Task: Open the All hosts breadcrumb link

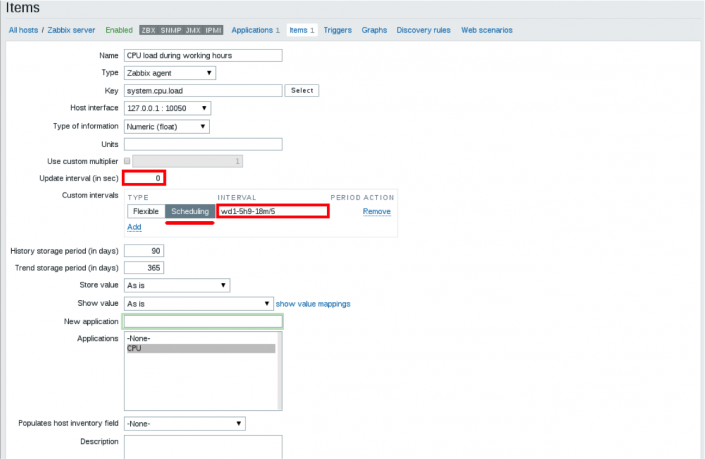Action: point(23,30)
